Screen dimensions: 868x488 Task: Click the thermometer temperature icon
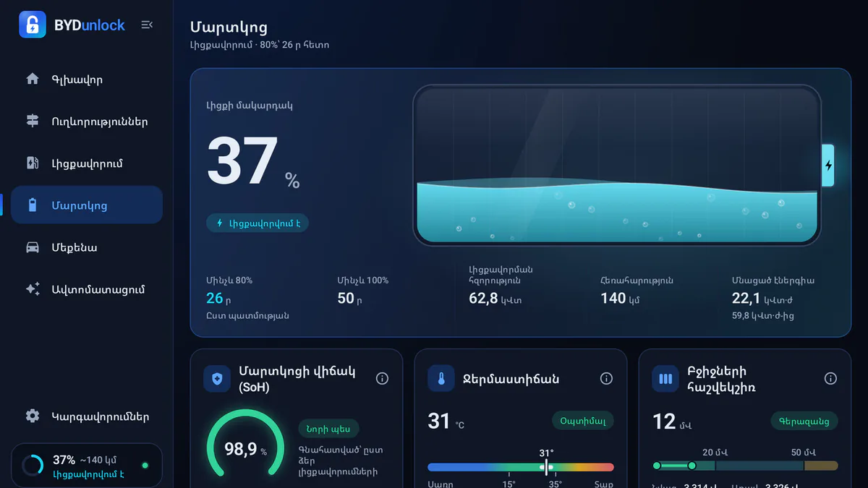pyautogui.click(x=441, y=379)
